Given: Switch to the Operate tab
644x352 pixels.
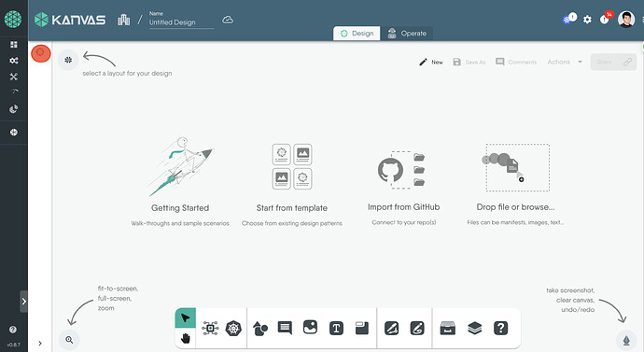Looking at the screenshot, I should (x=407, y=34).
